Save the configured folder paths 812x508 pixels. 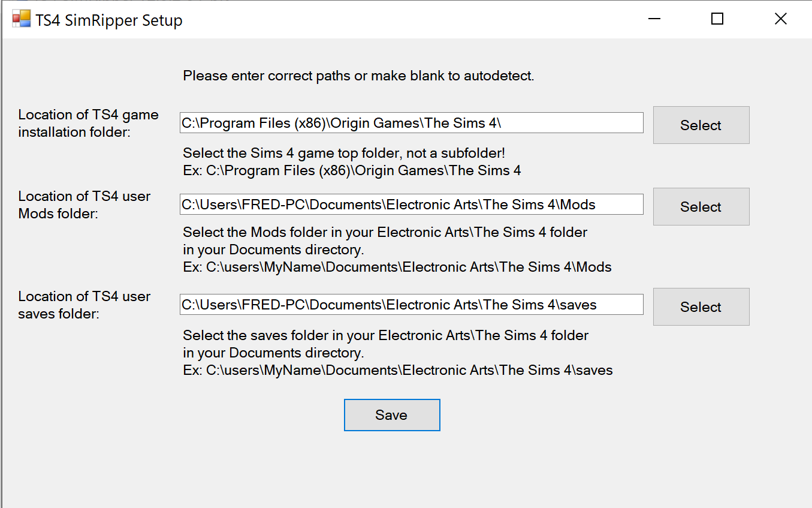[391, 414]
